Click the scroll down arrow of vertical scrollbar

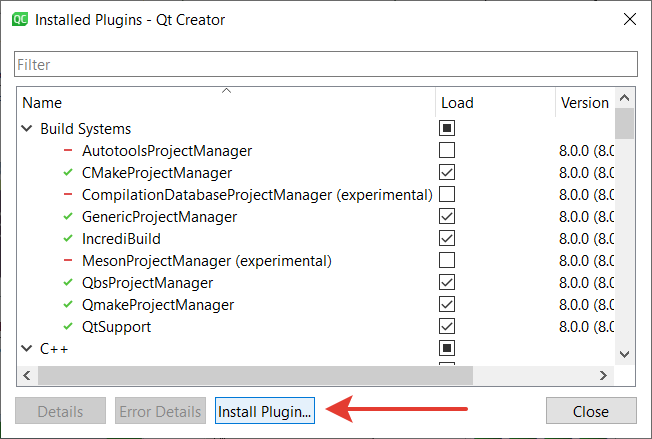pos(625,355)
